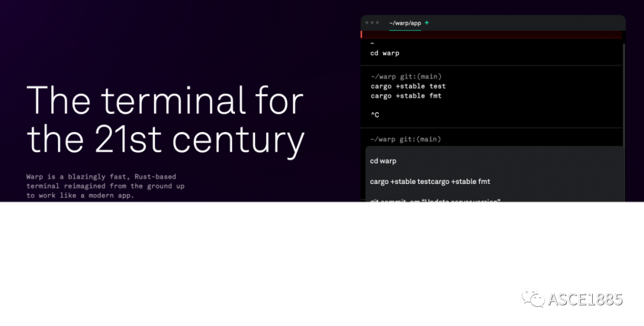Image resolution: width=644 pixels, height=326 pixels.
Task: Open a new tab with the green plus
Action: click(427, 23)
